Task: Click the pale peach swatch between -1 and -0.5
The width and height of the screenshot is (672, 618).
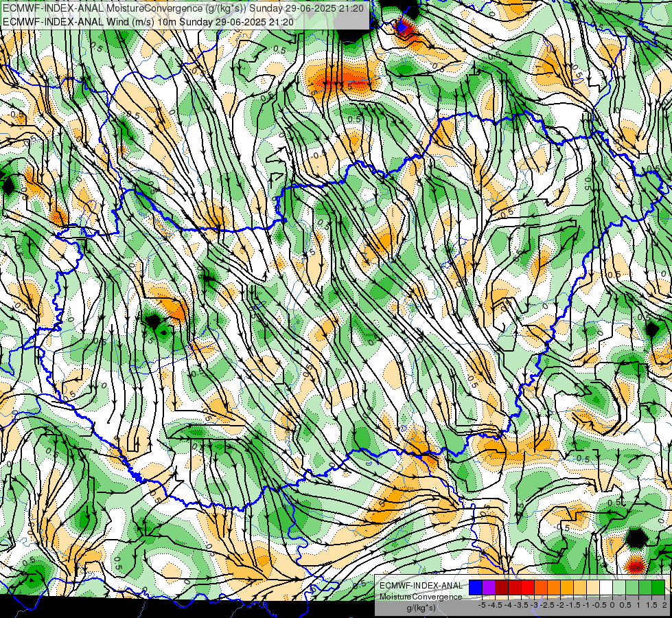Action: coord(593,587)
